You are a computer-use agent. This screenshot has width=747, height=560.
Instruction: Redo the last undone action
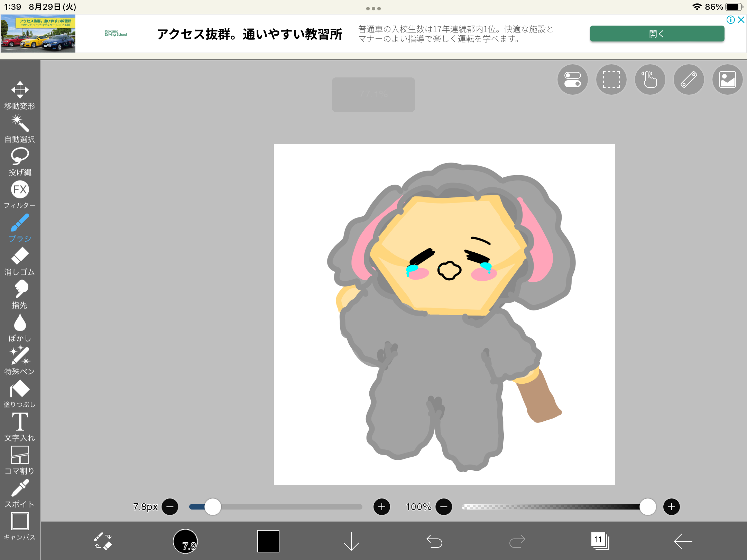point(517,541)
